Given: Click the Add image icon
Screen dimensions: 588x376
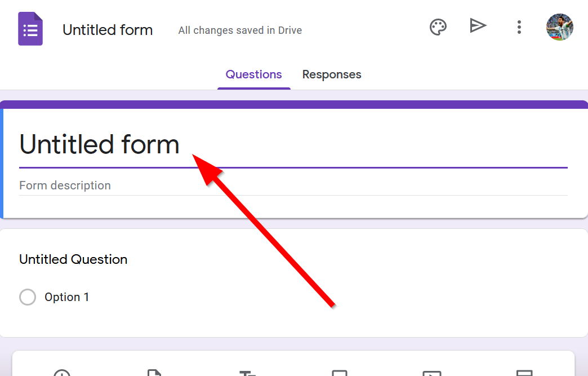Looking at the screenshot, I should pos(339,373).
